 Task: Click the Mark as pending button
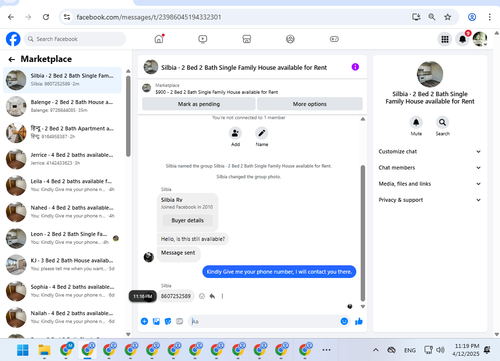(199, 104)
